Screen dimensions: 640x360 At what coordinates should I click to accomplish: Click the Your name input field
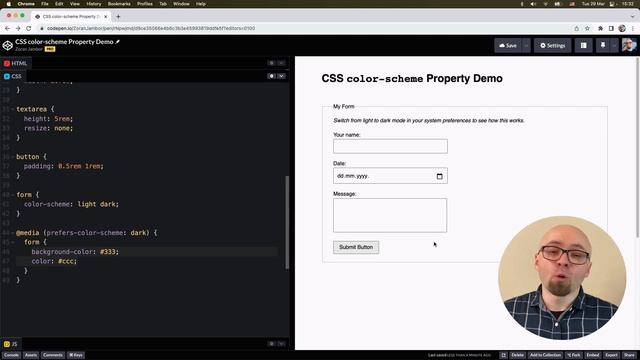pos(390,146)
